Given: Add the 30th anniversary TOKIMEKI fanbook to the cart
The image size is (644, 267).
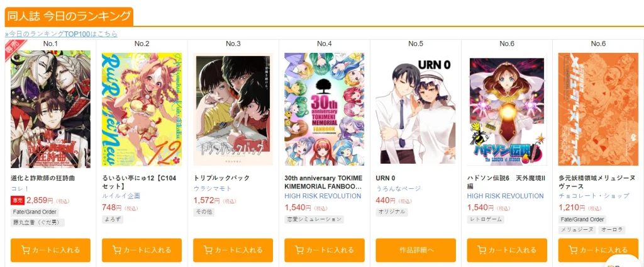Looking at the screenshot, I should point(325,250).
